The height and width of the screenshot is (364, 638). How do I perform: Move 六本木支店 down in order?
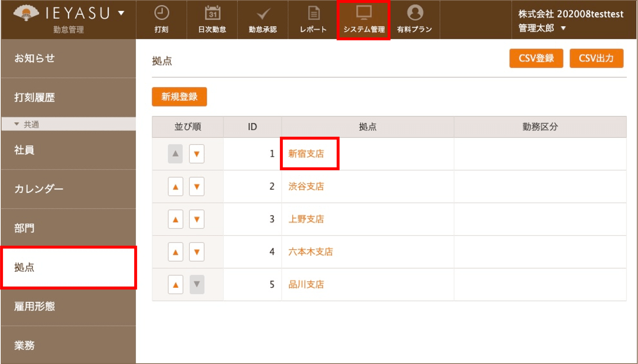pos(197,252)
